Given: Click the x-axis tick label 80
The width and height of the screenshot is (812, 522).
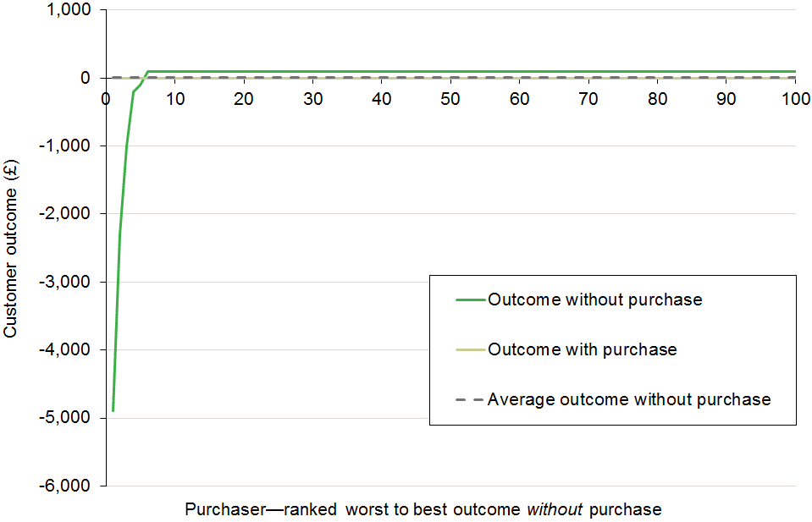Looking at the screenshot, I should pos(657,99).
